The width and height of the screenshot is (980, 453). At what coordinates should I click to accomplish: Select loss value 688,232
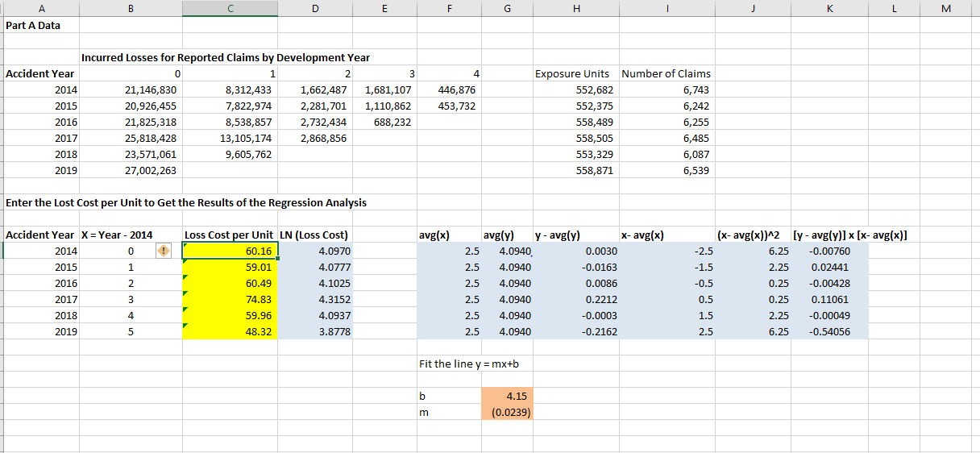click(x=392, y=122)
